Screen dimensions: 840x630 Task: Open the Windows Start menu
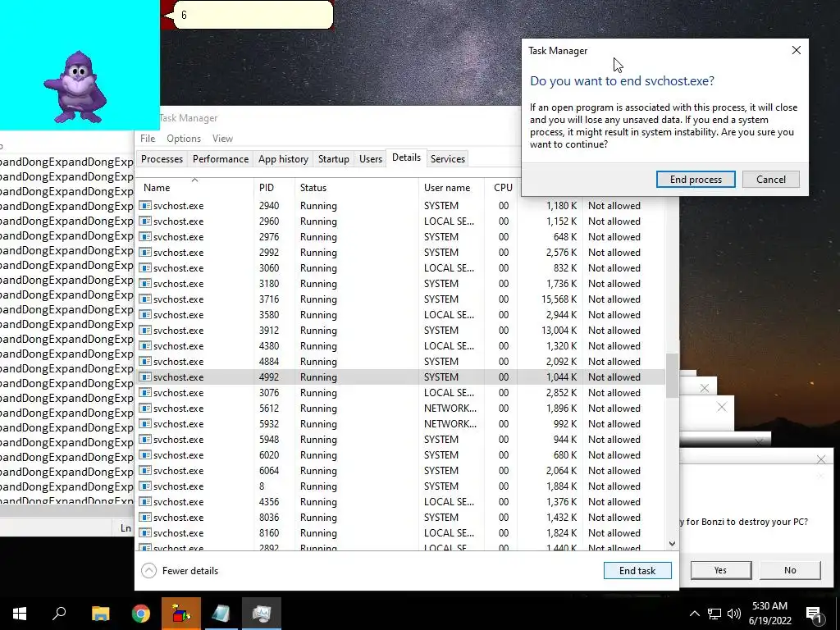point(20,614)
